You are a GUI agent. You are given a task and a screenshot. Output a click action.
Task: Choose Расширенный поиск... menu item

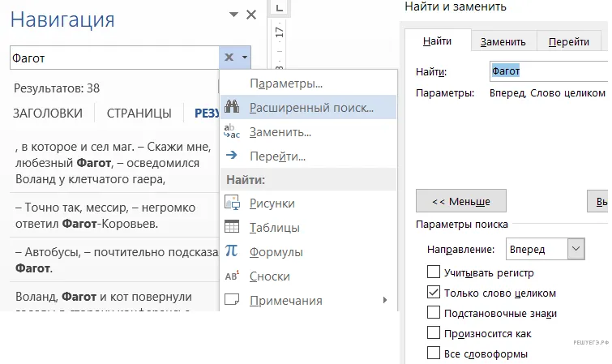pyautogui.click(x=308, y=107)
